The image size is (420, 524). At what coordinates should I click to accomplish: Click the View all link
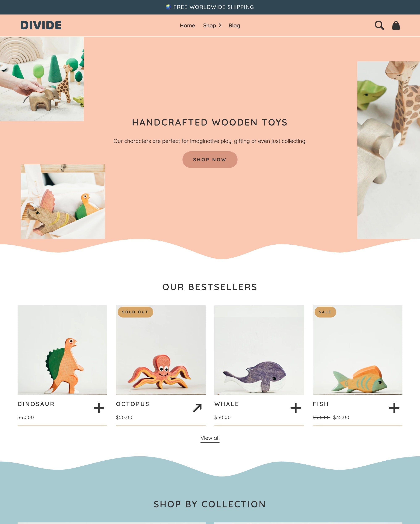pos(210,438)
